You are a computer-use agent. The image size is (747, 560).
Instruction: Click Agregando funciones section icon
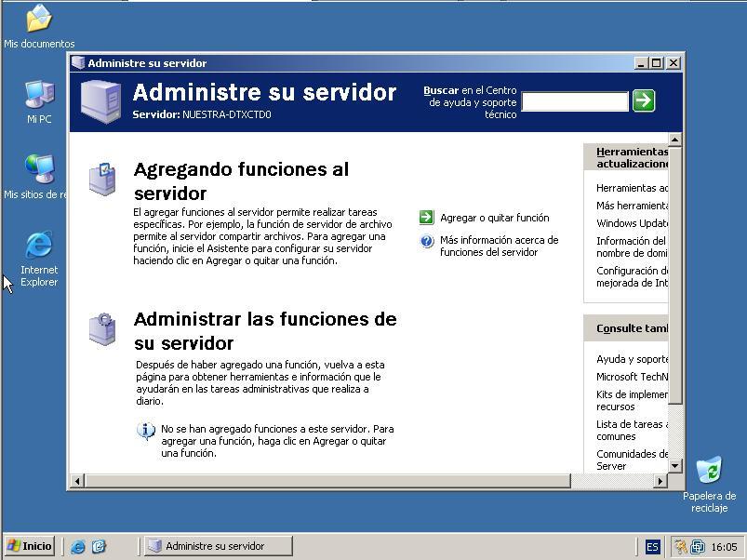102,179
